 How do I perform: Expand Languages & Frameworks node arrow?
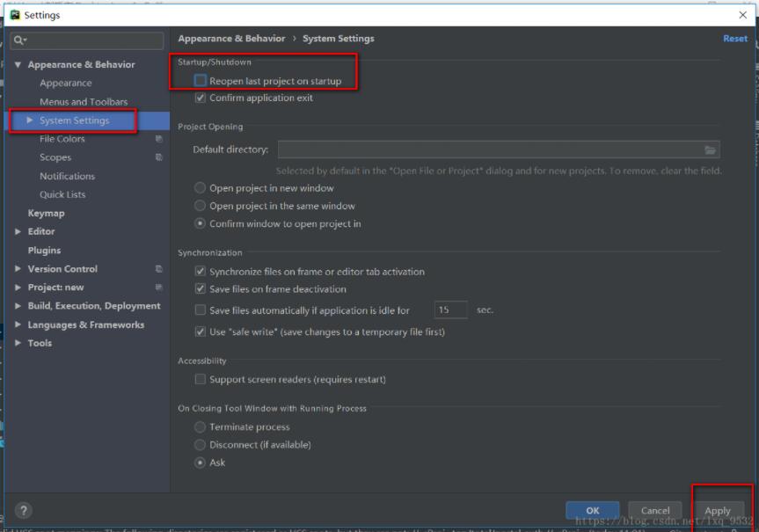click(x=18, y=324)
